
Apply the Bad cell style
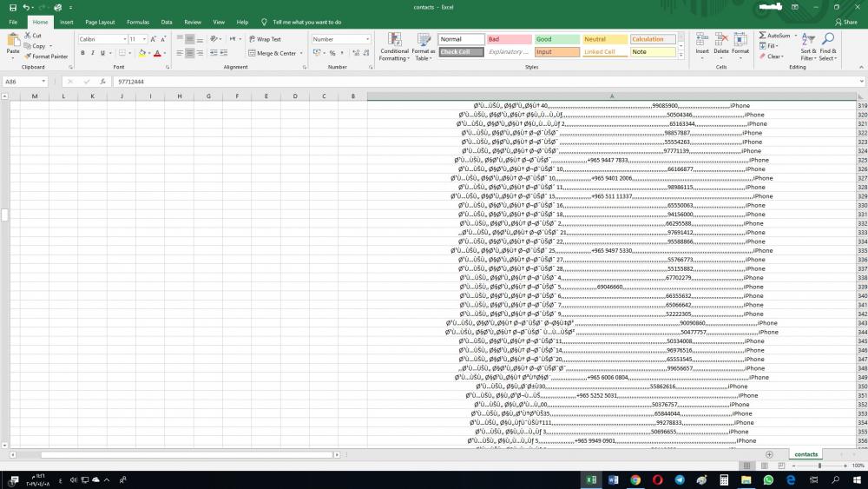pyautogui.click(x=509, y=39)
